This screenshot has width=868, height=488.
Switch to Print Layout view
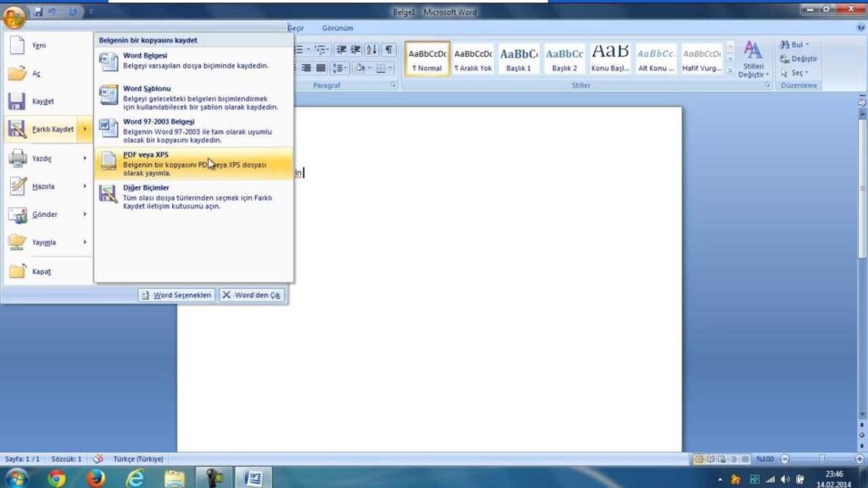(x=698, y=459)
